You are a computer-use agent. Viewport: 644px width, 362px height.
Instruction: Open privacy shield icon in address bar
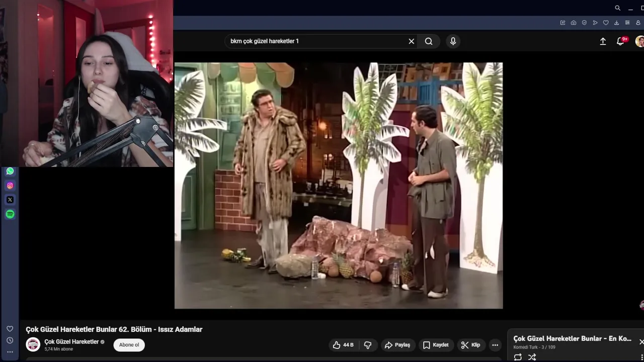pyautogui.click(x=584, y=23)
